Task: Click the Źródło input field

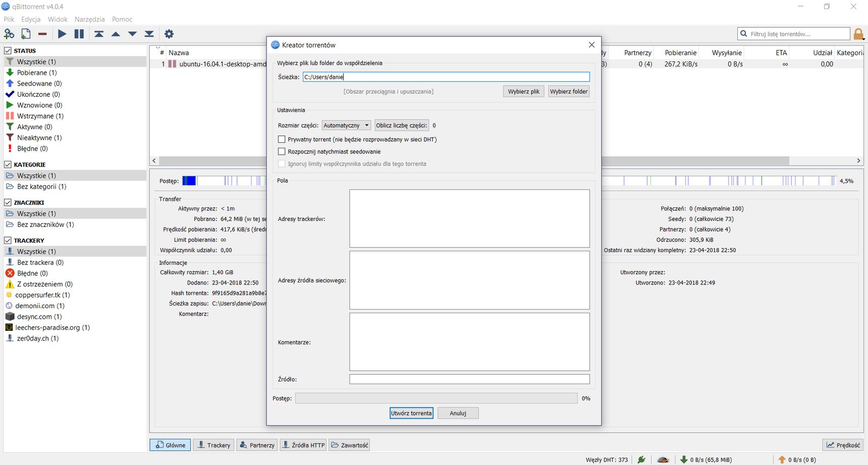Action: [x=469, y=379]
